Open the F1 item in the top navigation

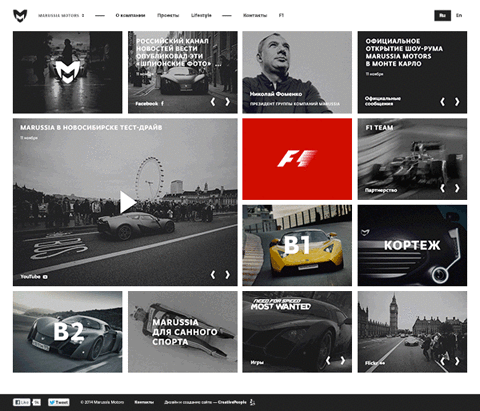pos(281,15)
